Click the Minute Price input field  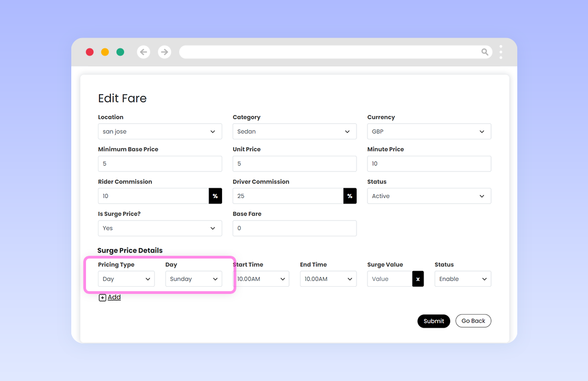click(x=430, y=164)
